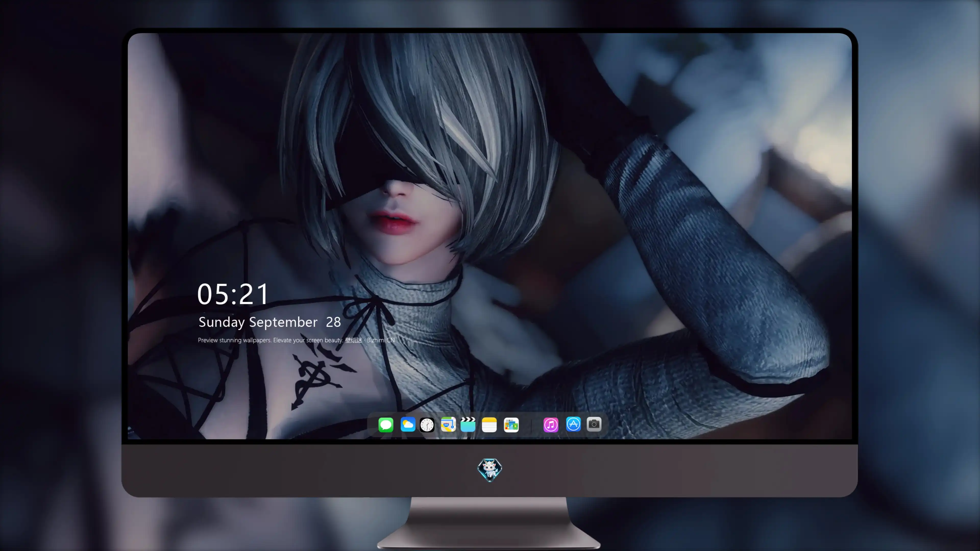Open the blue App Store icon
980x551 pixels.
pos(573,424)
